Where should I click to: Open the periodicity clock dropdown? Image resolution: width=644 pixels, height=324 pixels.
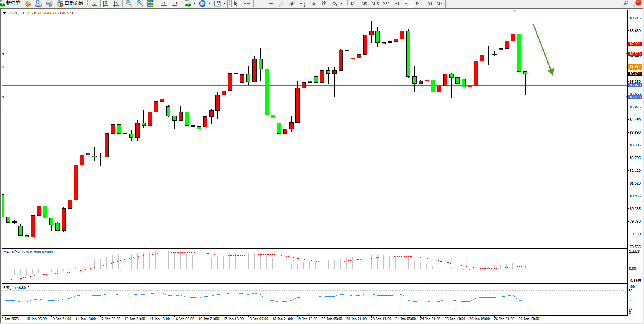209,3
